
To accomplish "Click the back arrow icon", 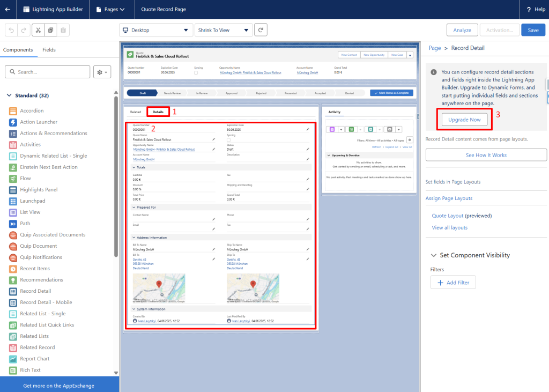I will pyautogui.click(x=8, y=9).
